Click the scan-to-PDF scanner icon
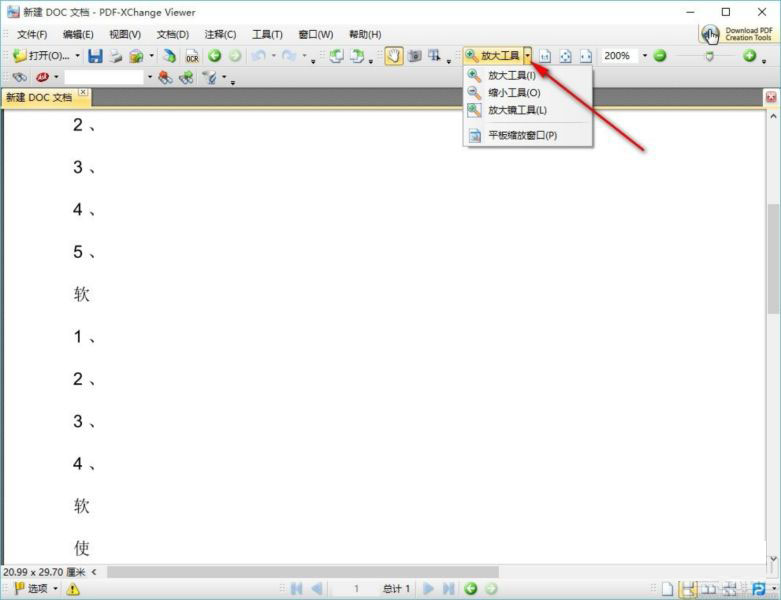The height and width of the screenshot is (600, 781). pyautogui.click(x=169, y=56)
